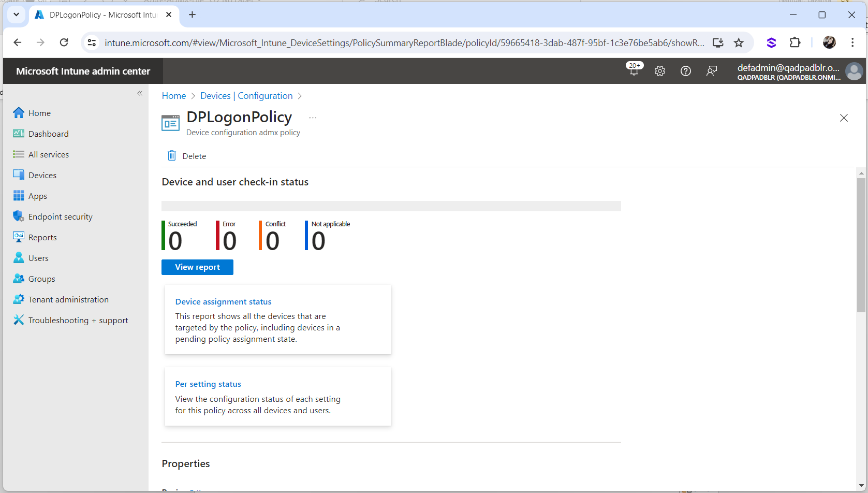The height and width of the screenshot is (493, 868).
Task: Click the Succeeded count value
Action: click(x=175, y=241)
